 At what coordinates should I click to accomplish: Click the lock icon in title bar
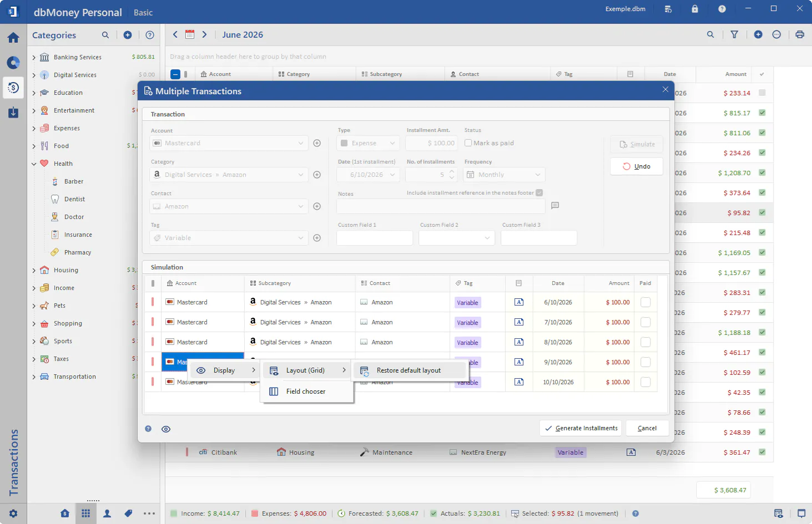coord(695,9)
